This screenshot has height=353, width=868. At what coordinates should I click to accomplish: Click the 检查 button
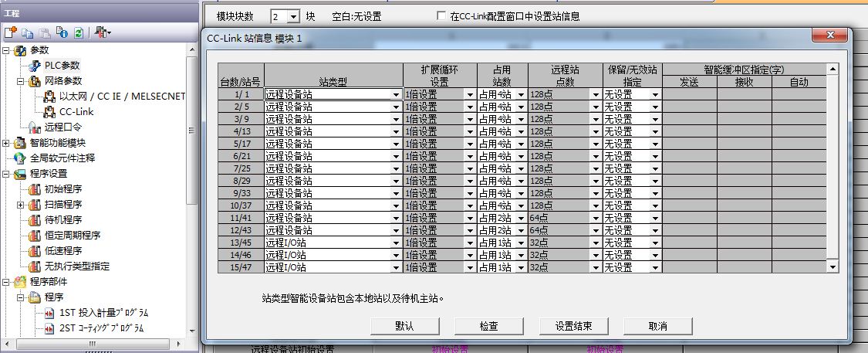click(488, 326)
